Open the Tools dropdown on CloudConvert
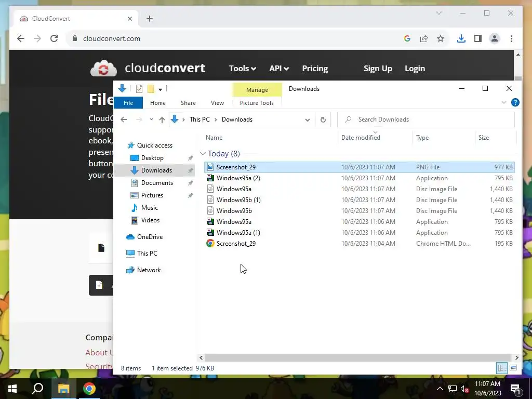Viewport: 532px width, 399px height. pos(242,69)
